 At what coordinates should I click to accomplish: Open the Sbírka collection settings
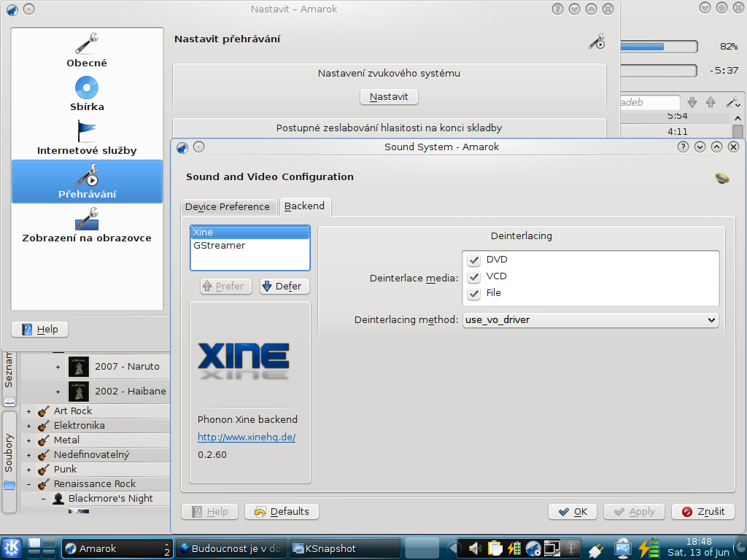pyautogui.click(x=87, y=94)
